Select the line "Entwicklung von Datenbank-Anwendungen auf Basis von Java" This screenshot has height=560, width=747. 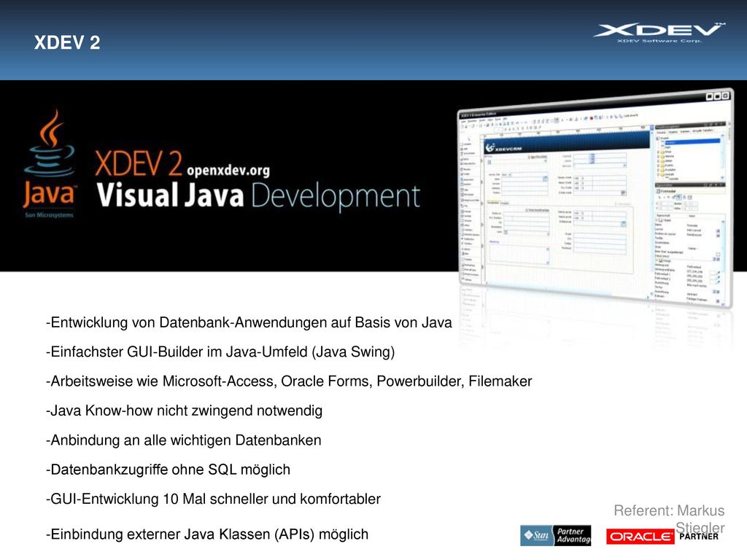[x=249, y=322]
